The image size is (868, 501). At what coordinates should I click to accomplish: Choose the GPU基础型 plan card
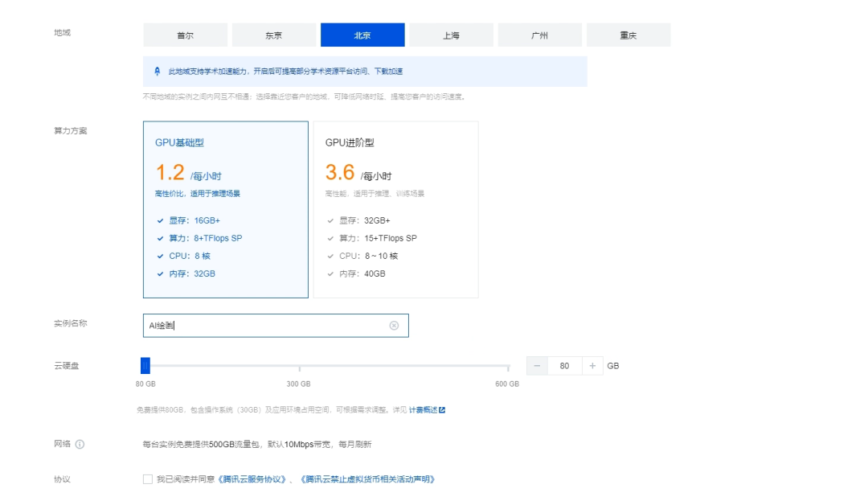[226, 210]
